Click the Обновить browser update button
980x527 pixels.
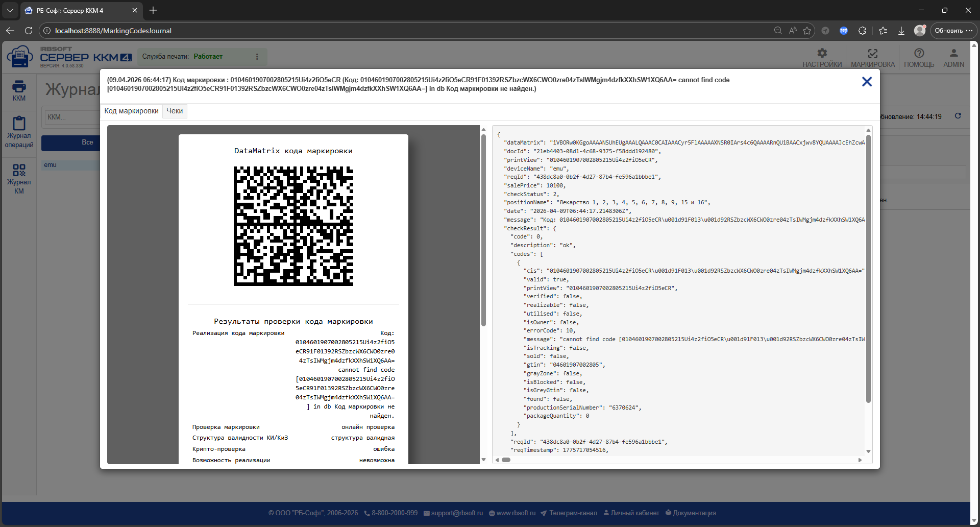click(x=953, y=31)
